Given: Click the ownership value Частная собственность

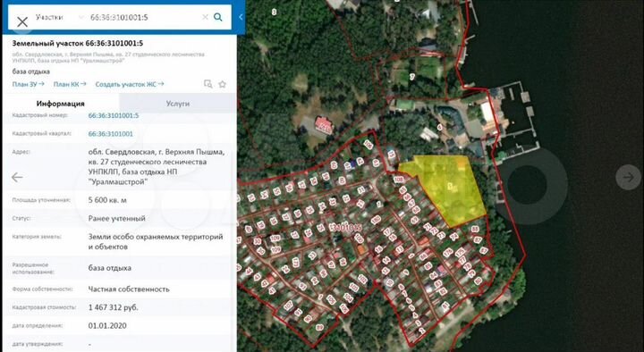Looking at the screenshot, I should tap(129, 289).
